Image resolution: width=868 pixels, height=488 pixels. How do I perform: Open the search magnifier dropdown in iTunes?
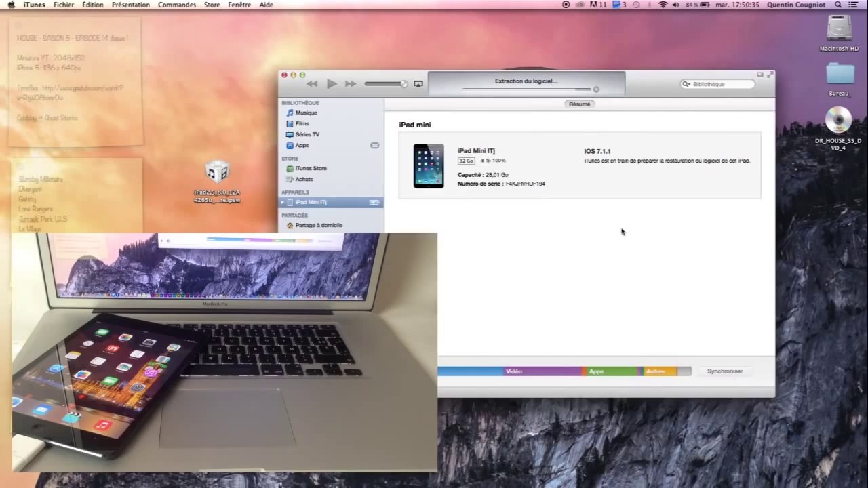[686, 84]
